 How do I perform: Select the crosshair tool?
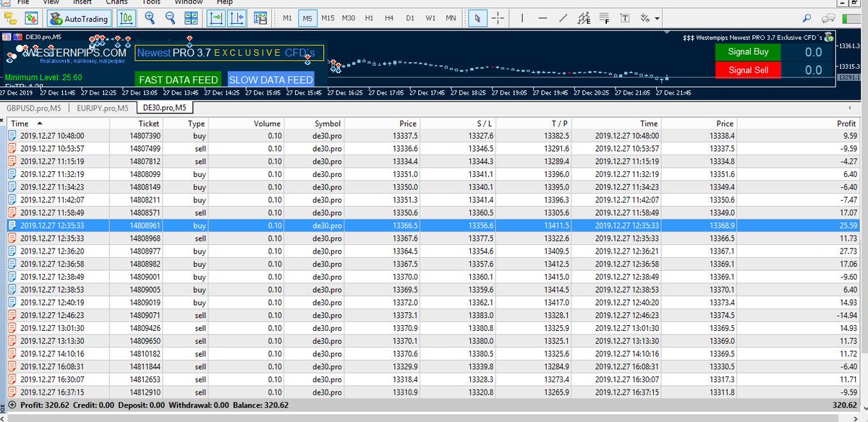click(498, 18)
